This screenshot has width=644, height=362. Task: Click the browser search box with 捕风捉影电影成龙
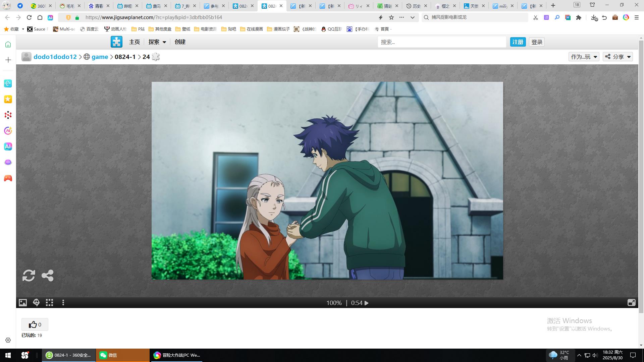point(475,17)
